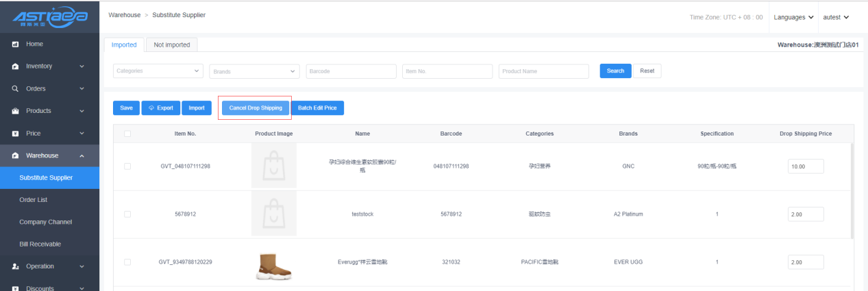Open the Brands dropdown filter

[255, 71]
